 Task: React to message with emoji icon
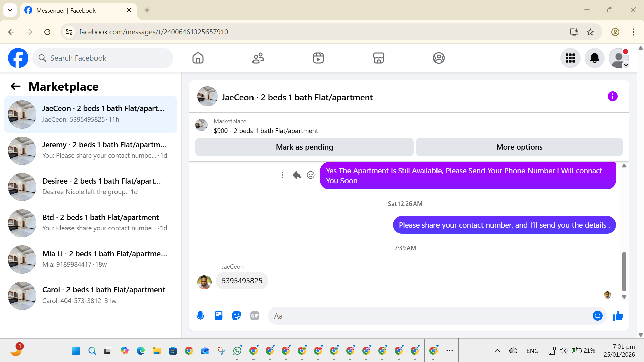(311, 175)
